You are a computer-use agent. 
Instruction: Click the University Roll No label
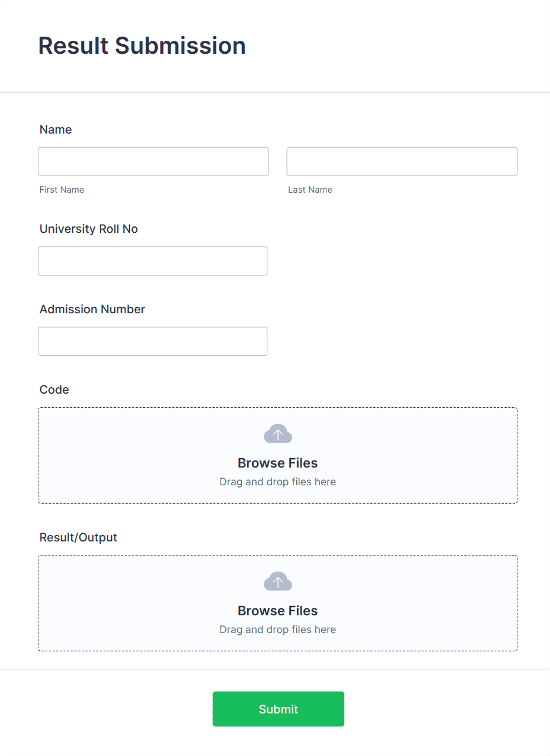click(x=88, y=229)
